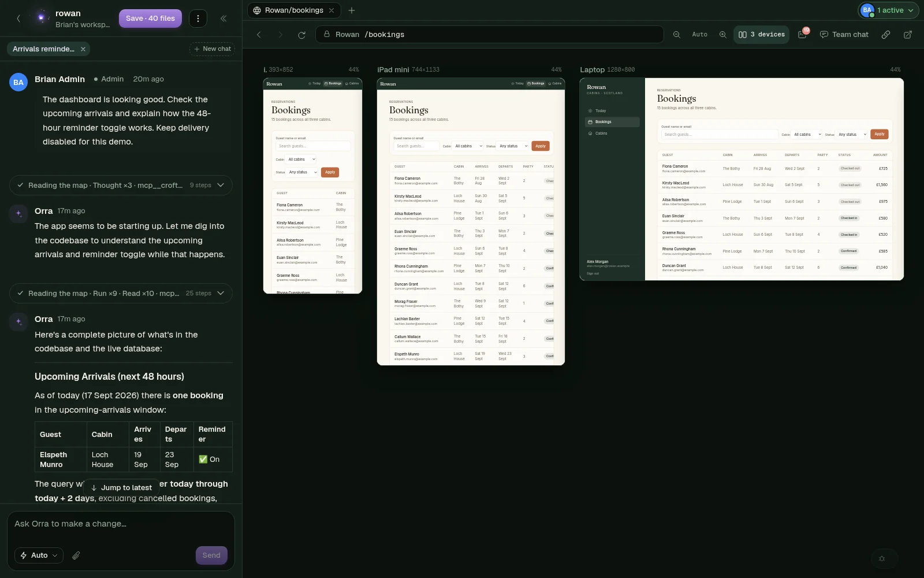Expand the 9 steps thinking summary

click(x=121, y=186)
